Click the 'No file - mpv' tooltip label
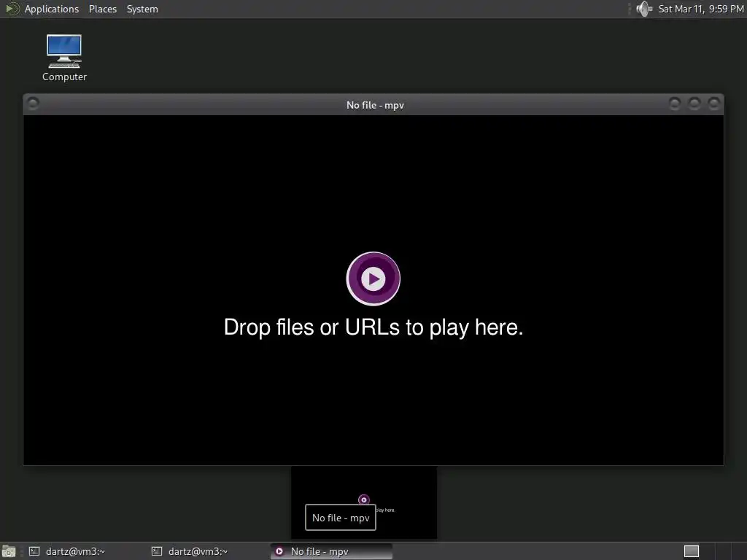The width and height of the screenshot is (747, 560). pos(341,518)
